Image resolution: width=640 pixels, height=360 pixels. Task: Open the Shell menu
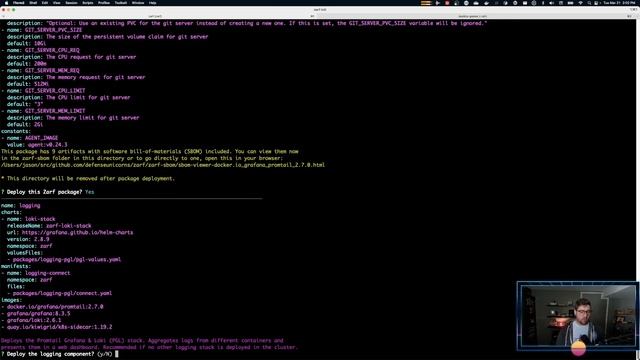[33, 2]
